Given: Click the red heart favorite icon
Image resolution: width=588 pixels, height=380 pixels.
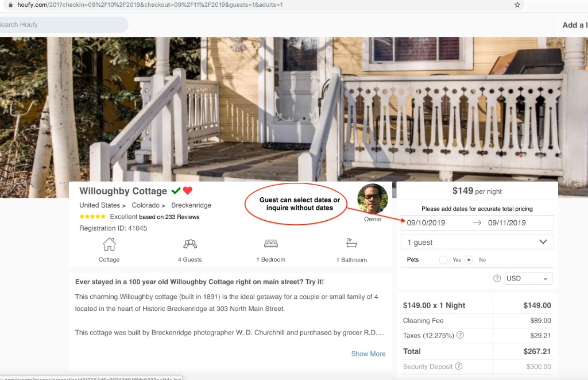Looking at the screenshot, I should tap(188, 191).
